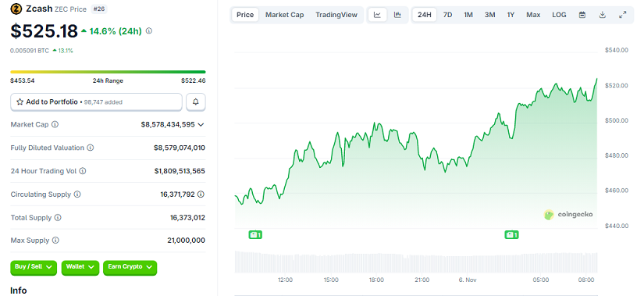Viewport: 644px width, 296px height.
Task: Show Circulating Supply label info icon
Action: (77, 194)
